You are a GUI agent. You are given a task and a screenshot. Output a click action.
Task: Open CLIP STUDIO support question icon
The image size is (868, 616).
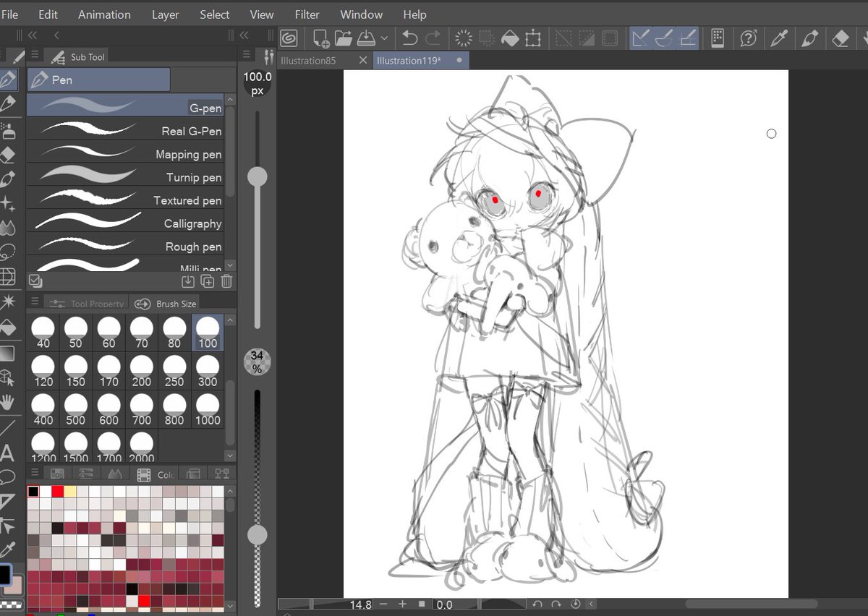[x=749, y=38]
